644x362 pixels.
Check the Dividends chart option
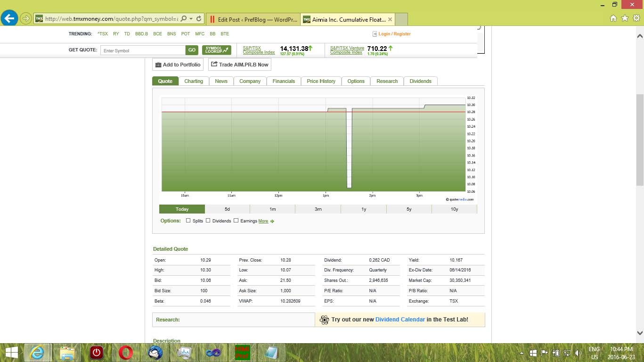[208, 221]
